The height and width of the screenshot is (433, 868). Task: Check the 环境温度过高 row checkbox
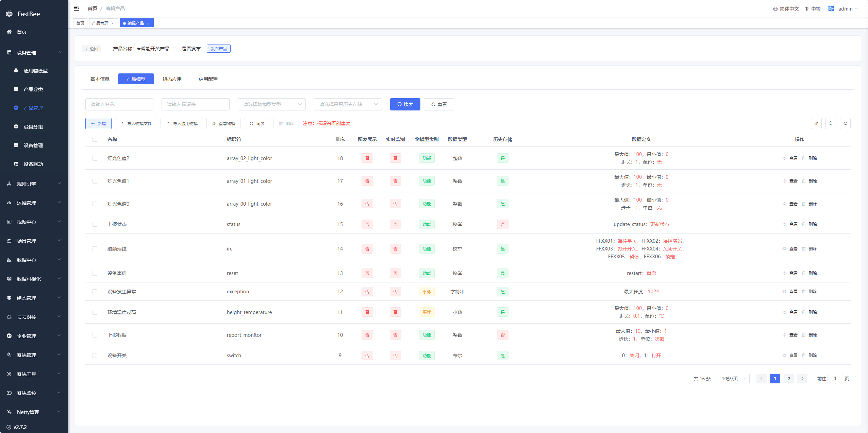(95, 312)
